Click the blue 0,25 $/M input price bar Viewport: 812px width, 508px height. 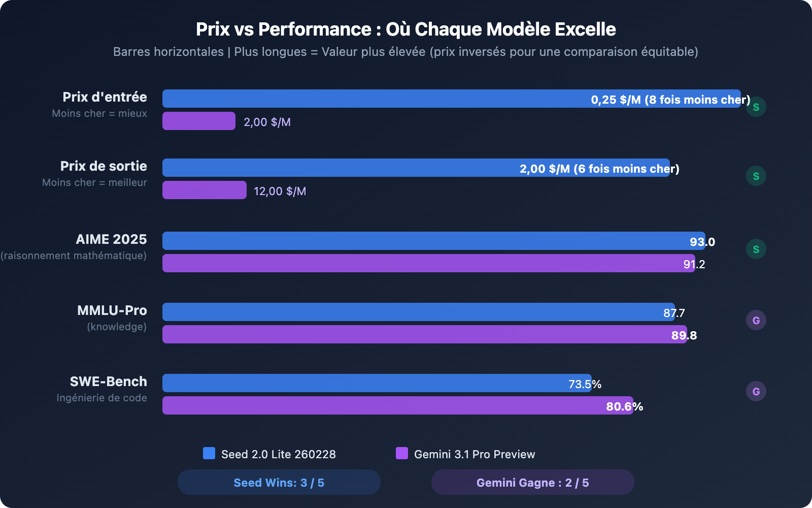pos(376,99)
